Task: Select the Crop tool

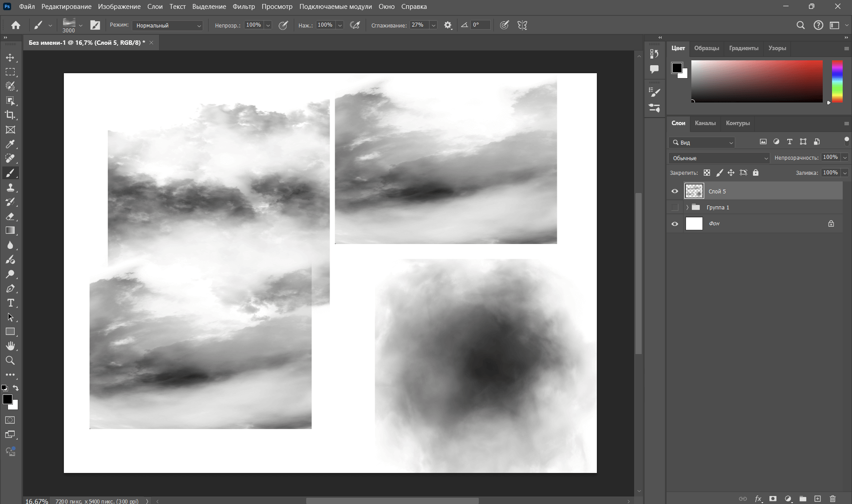Action: pyautogui.click(x=10, y=115)
